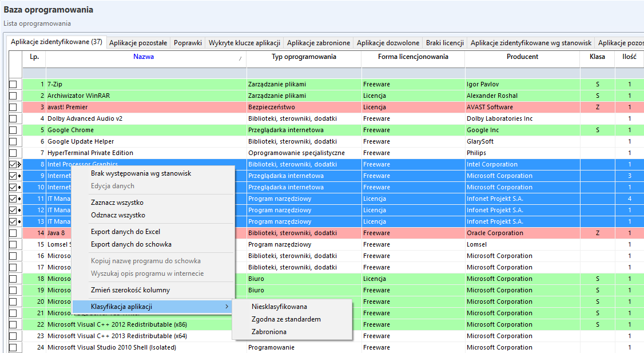
Task: Click the Bezpieczeństwo type cell
Action: (x=304, y=107)
